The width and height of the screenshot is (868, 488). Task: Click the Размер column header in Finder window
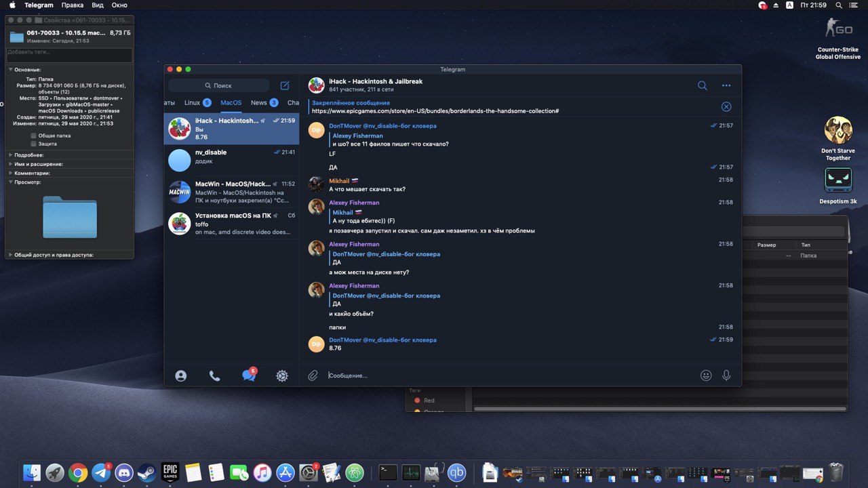tap(767, 245)
